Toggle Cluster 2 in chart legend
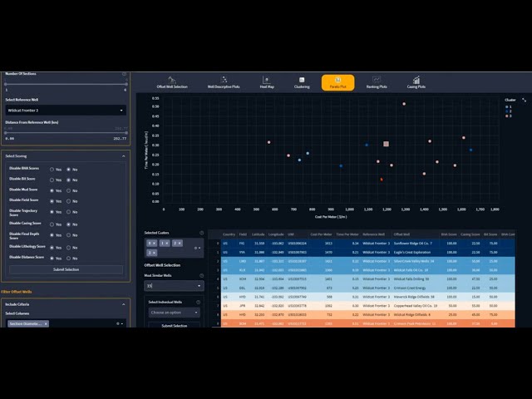Image resolution: width=532 pixels, height=399 pixels. (508, 111)
